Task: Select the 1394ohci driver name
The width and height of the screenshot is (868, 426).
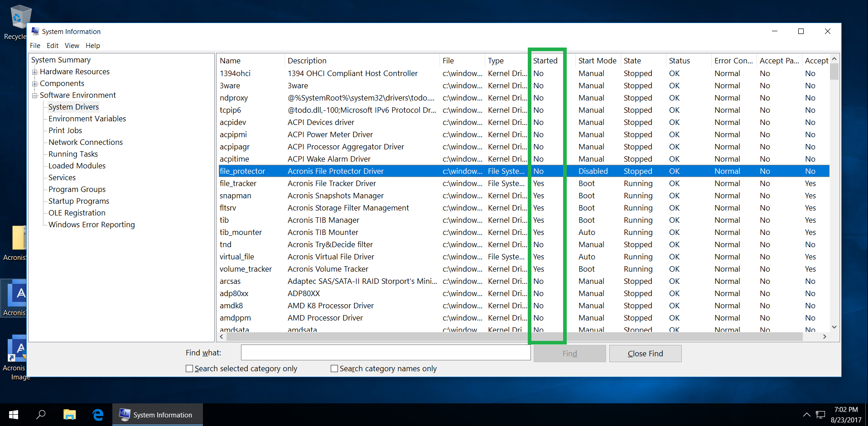Action: pos(235,73)
